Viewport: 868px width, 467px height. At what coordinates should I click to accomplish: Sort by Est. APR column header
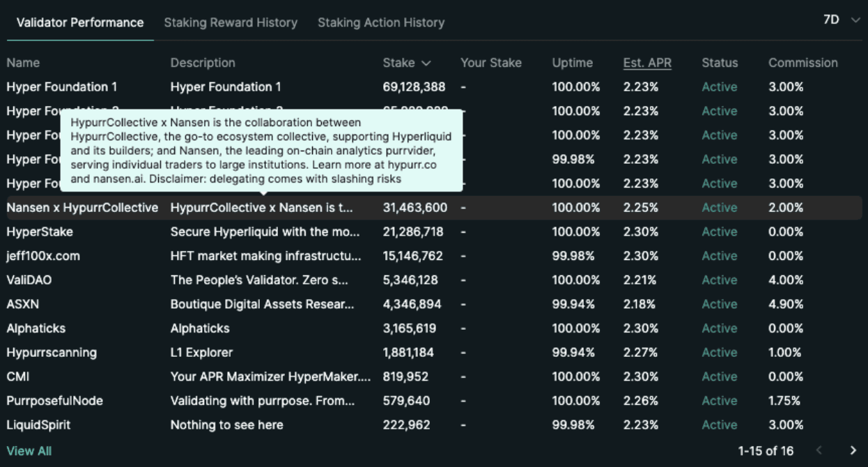tap(647, 63)
